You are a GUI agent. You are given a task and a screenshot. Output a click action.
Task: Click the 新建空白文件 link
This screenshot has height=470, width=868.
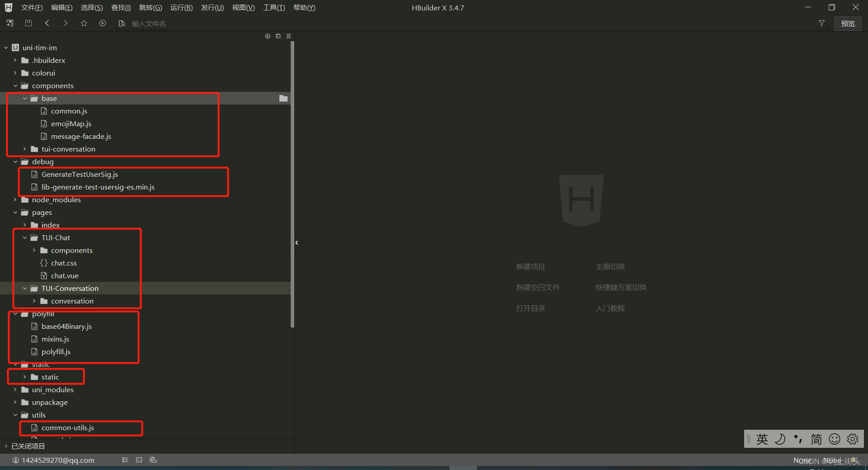pyautogui.click(x=538, y=288)
